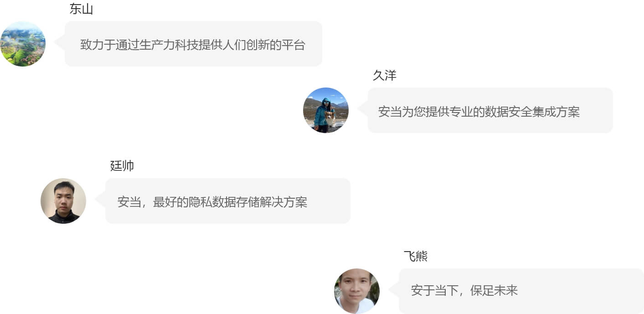The image size is (644, 314).
Task: Click the bubble tail on 飞熊's message
Action: pos(394,290)
